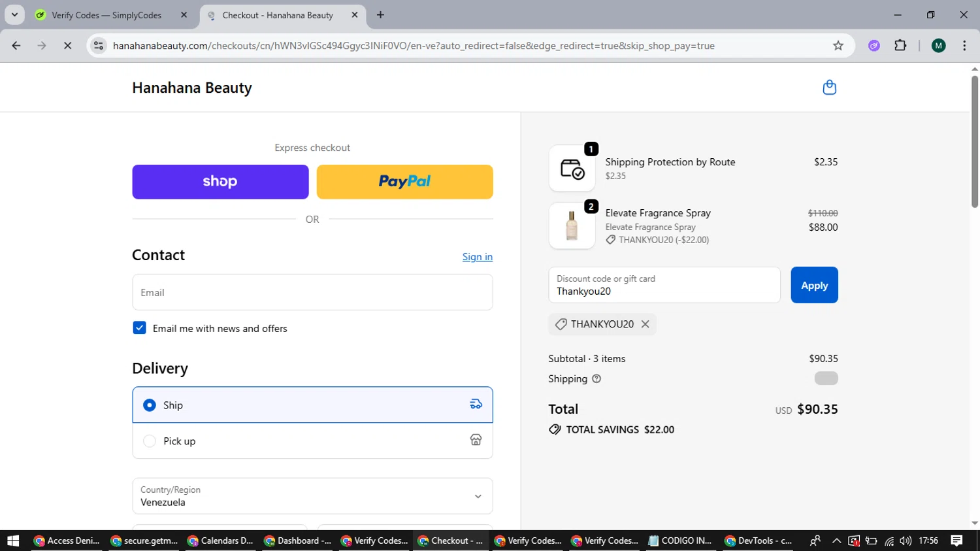The width and height of the screenshot is (980, 551).
Task: Click the Elevate Fragrance Spray product thumbnail
Action: coord(572,225)
